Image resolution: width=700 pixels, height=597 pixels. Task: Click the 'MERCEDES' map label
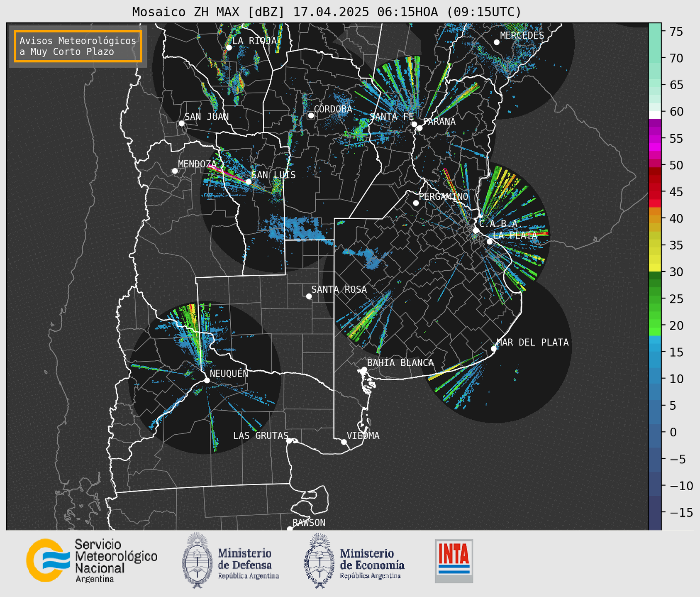coord(522,35)
